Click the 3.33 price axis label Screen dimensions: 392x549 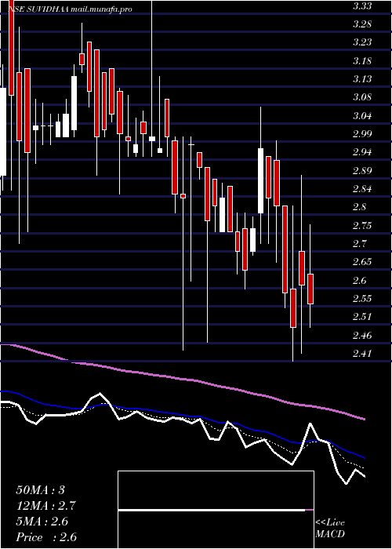pos(361,6)
